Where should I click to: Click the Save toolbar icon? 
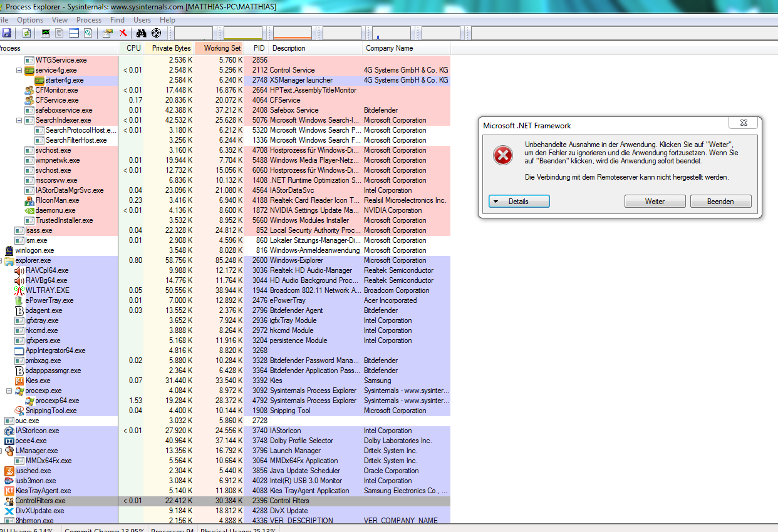(6, 33)
